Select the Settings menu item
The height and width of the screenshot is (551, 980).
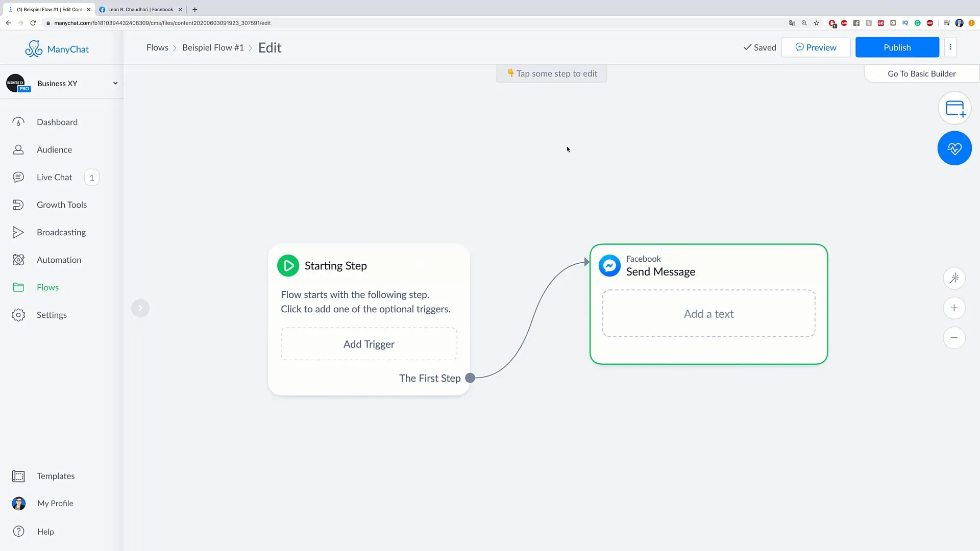pyautogui.click(x=52, y=314)
